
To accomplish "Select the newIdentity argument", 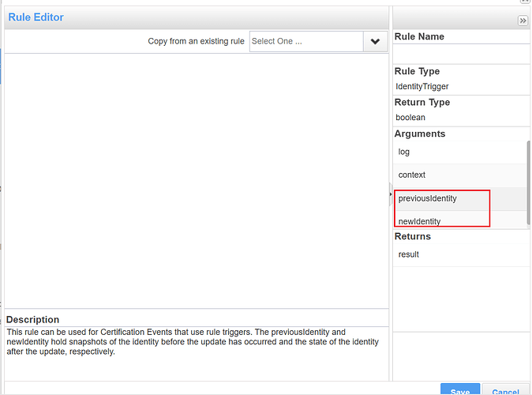I will (x=420, y=221).
